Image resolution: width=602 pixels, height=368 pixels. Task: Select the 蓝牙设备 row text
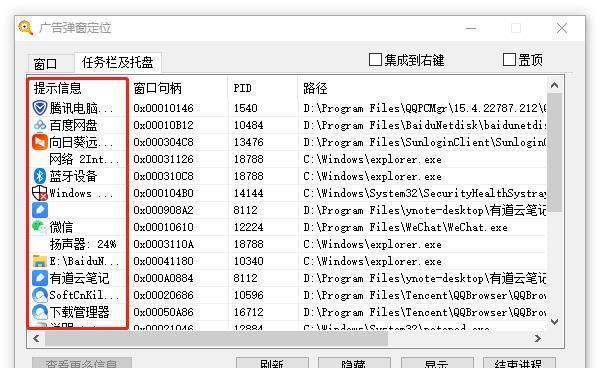(x=73, y=176)
